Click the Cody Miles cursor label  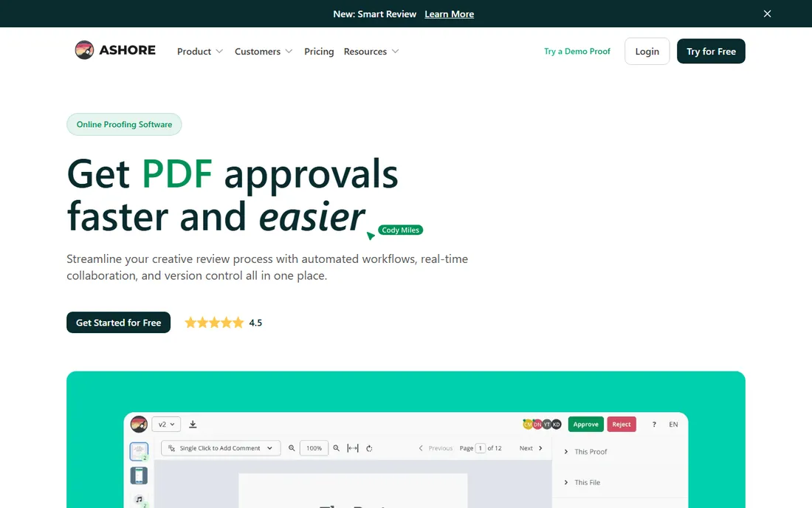400,230
